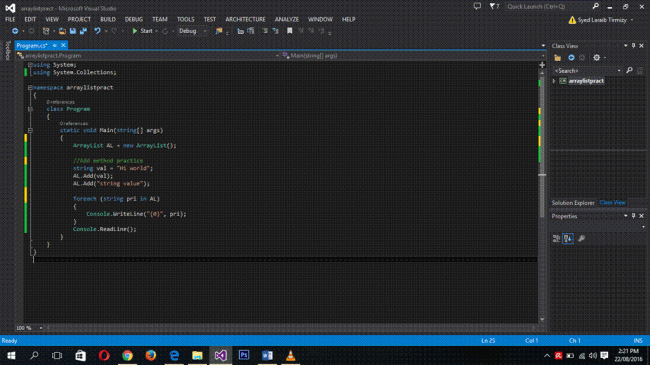Open the TEAM menu
Image resolution: width=650 pixels, height=365 pixels.
[x=160, y=19]
